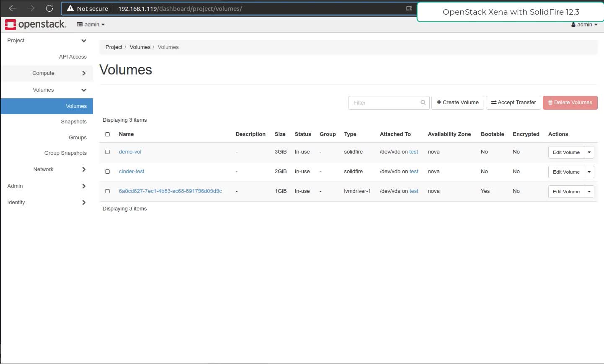Viewport: 604px width, 364px height.
Task: Click the Bootable column header
Action: click(492, 134)
